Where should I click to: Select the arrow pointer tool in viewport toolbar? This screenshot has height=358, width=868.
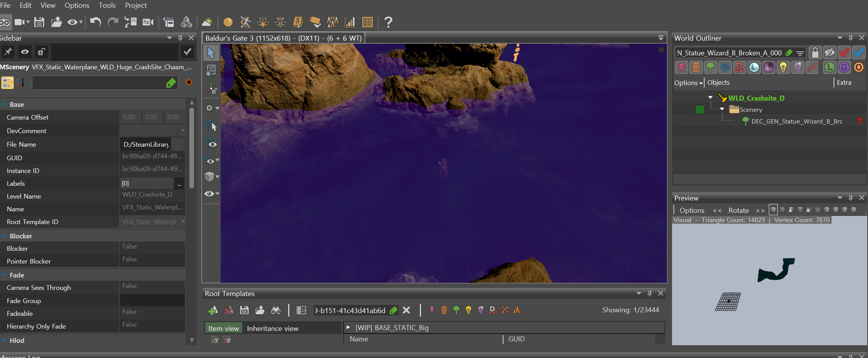(x=211, y=53)
